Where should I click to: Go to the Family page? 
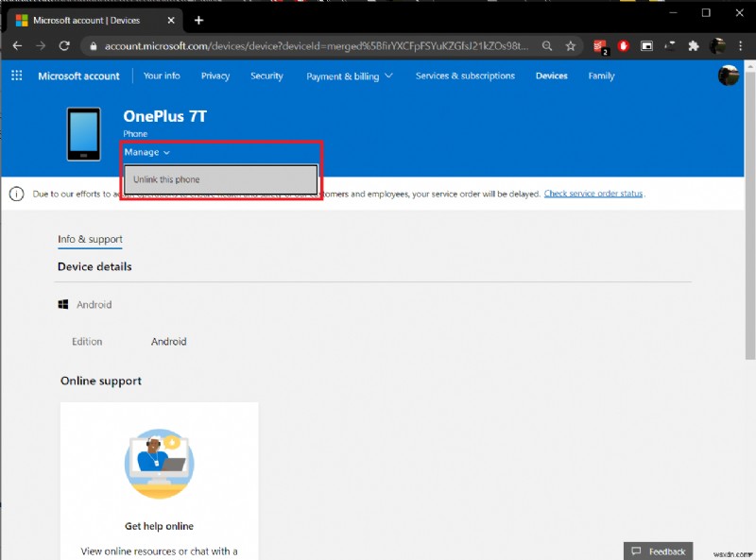[601, 76]
